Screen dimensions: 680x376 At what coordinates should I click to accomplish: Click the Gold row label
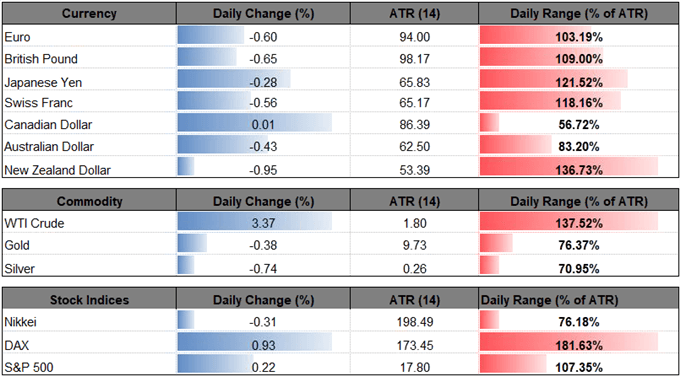17,246
